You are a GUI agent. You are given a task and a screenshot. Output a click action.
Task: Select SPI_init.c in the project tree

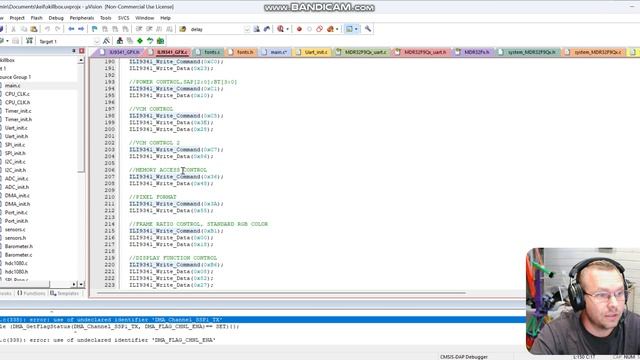(15, 145)
